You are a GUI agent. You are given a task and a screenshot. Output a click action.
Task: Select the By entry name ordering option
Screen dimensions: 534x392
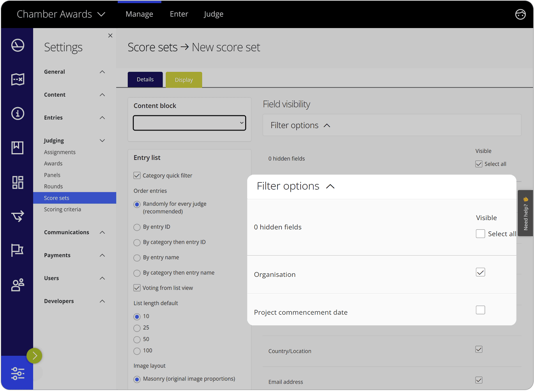(137, 258)
